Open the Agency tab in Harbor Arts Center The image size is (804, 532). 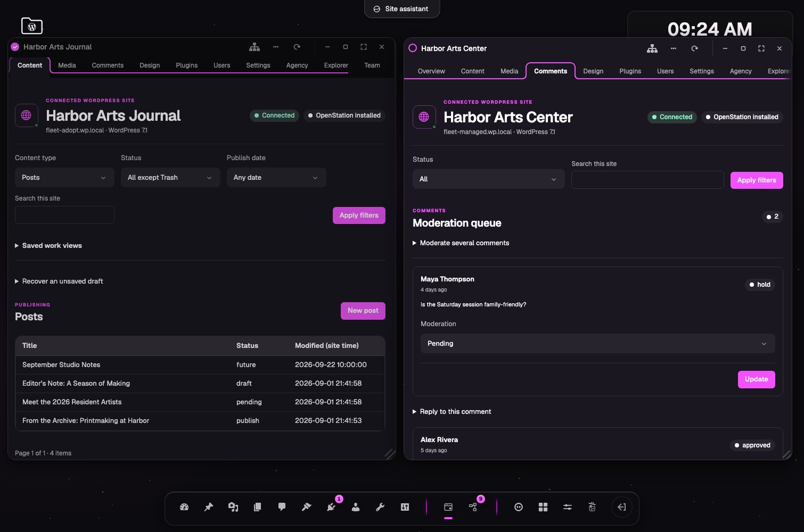coord(741,71)
